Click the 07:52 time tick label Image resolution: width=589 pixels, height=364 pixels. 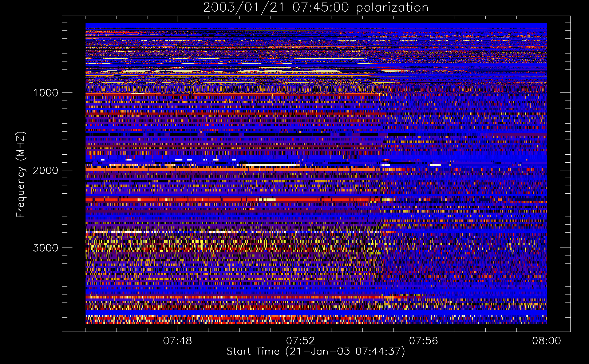pos(300,341)
